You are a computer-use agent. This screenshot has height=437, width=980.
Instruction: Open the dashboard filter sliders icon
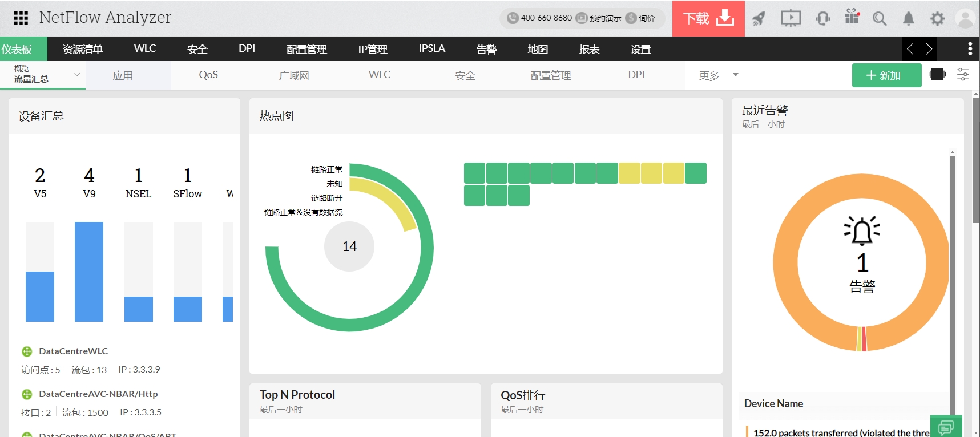(963, 75)
